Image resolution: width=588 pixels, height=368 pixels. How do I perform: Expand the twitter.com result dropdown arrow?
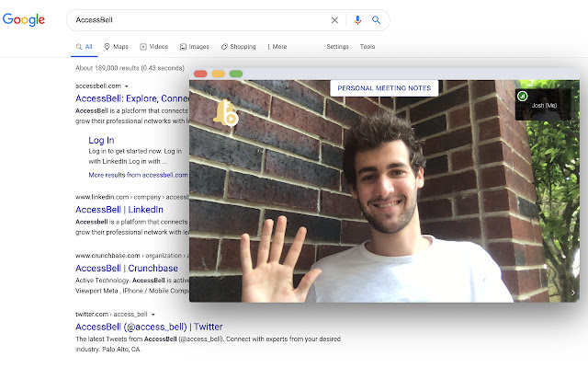153,315
